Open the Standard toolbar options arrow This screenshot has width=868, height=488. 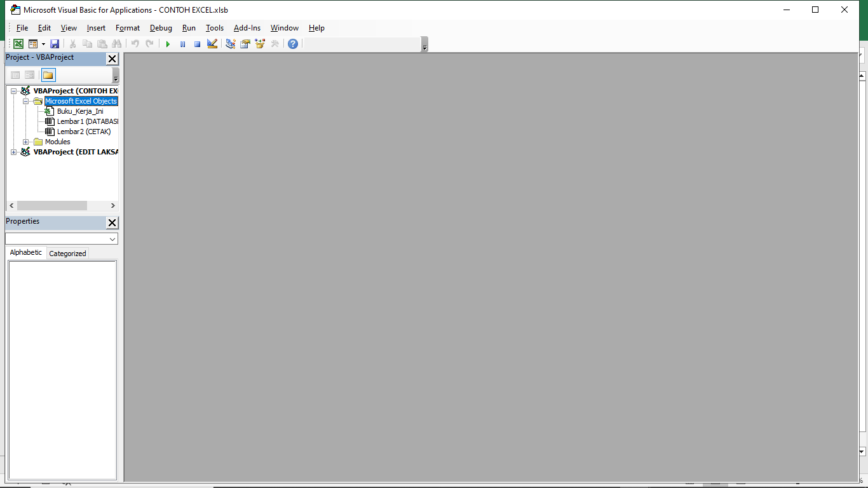pyautogui.click(x=424, y=44)
